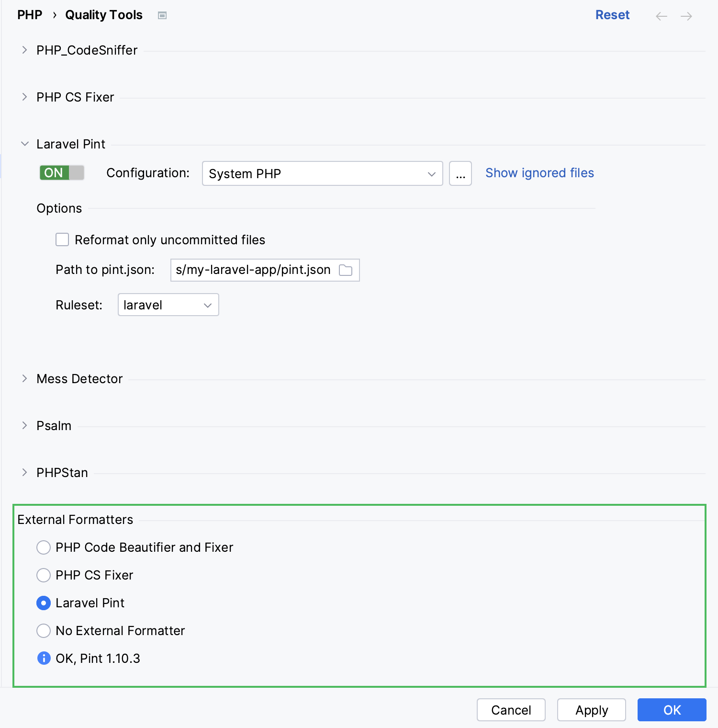Screen dimensions: 718x728
Task: Click the Reset link
Action: pos(612,15)
